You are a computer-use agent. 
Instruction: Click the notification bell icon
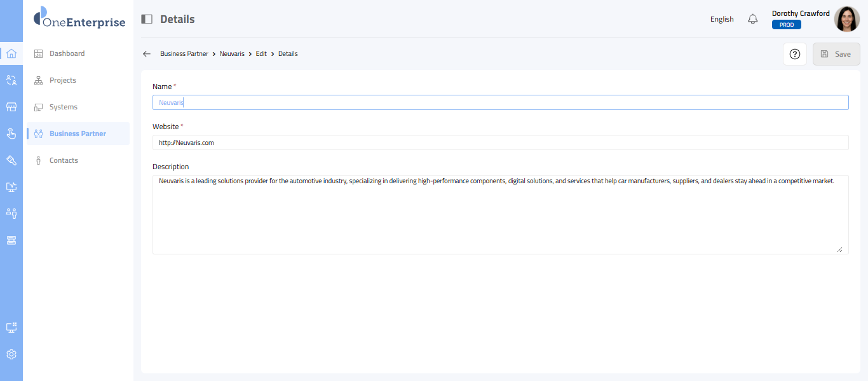[x=753, y=19]
